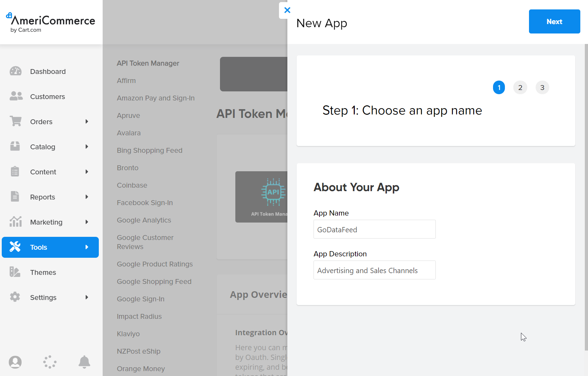588x376 pixels.
Task: Select API Token Manager in tools list
Action: 148,63
